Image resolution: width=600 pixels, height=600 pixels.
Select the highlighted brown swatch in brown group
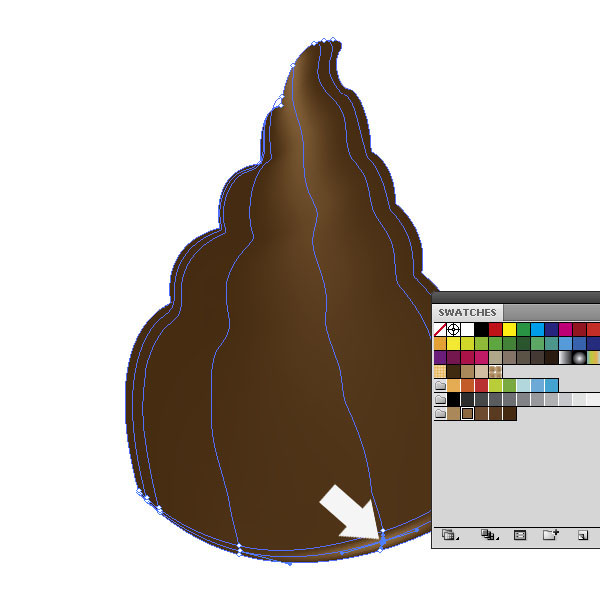click(x=467, y=413)
